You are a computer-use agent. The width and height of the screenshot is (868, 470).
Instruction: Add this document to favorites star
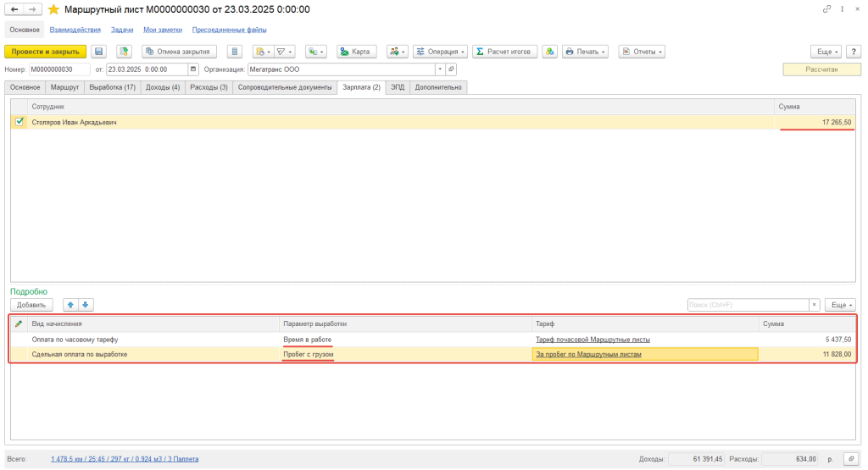[x=53, y=9]
